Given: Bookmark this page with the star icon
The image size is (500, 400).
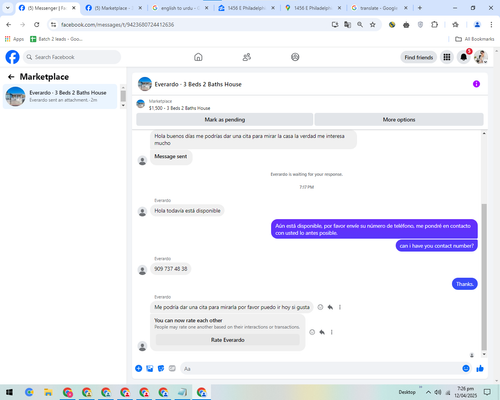Looking at the screenshot, I should pyautogui.click(x=373, y=24).
